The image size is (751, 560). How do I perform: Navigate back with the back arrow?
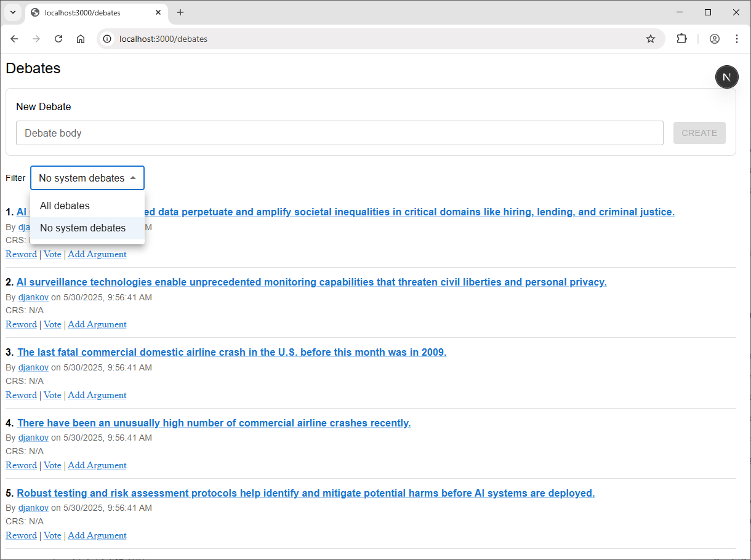point(14,39)
